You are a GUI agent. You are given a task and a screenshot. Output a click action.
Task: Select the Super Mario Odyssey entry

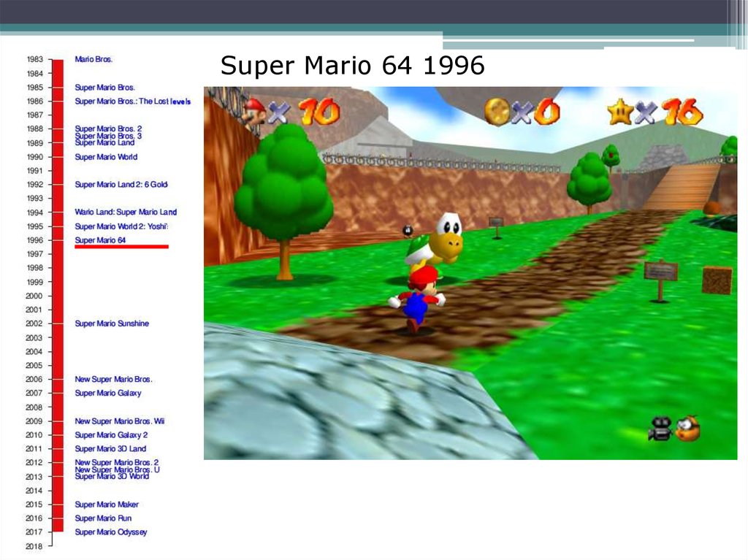[111, 532]
